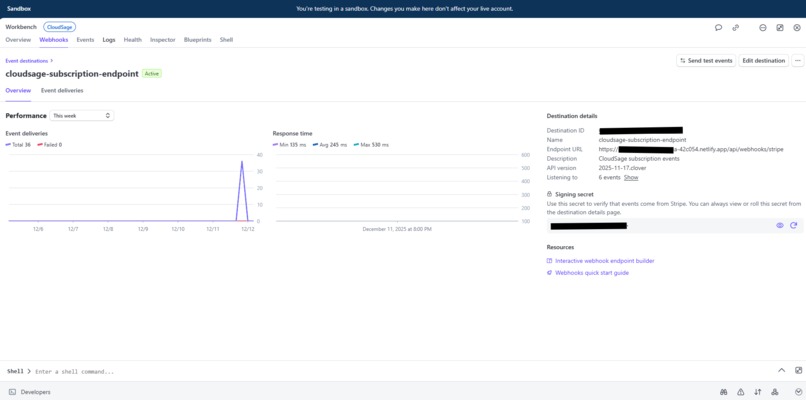Select the endpoint Overview sub-tab
The width and height of the screenshot is (806, 400).
(18, 90)
